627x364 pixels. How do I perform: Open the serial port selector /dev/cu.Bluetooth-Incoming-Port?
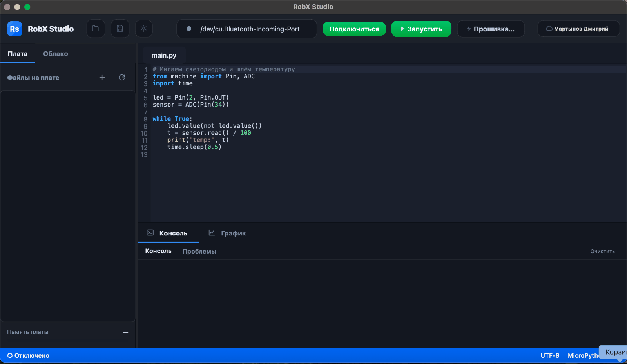tap(247, 29)
